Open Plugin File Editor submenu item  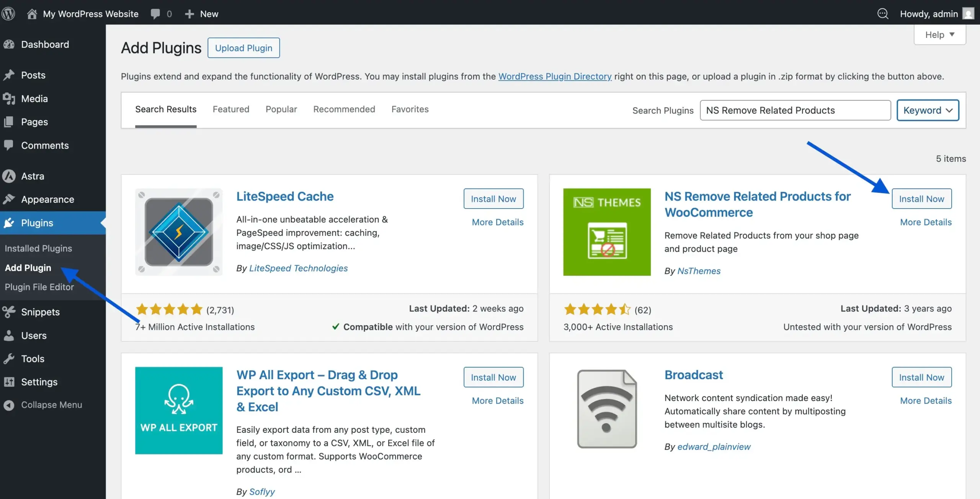(x=39, y=287)
